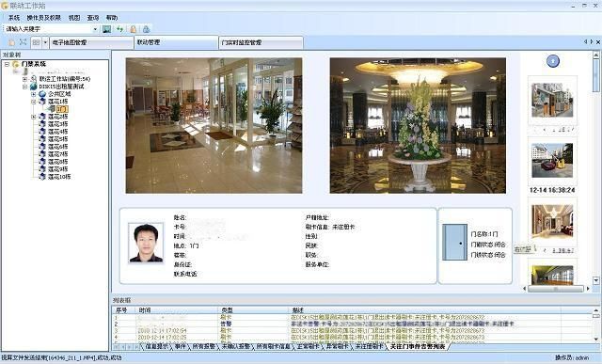Screen dimensions: 602x364
Task: Click the fullscreen expand arrows icon
Action: (x=23, y=42)
